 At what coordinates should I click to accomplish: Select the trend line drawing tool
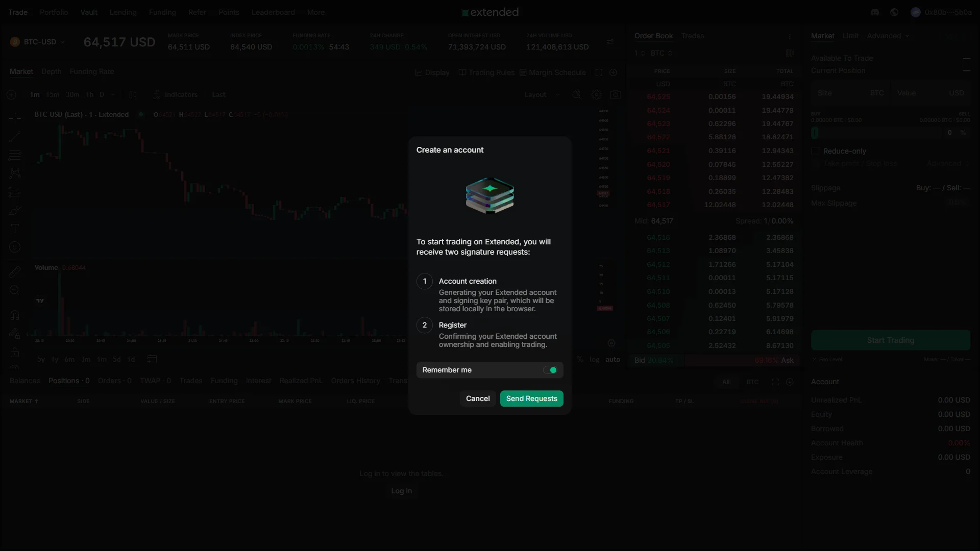click(15, 137)
